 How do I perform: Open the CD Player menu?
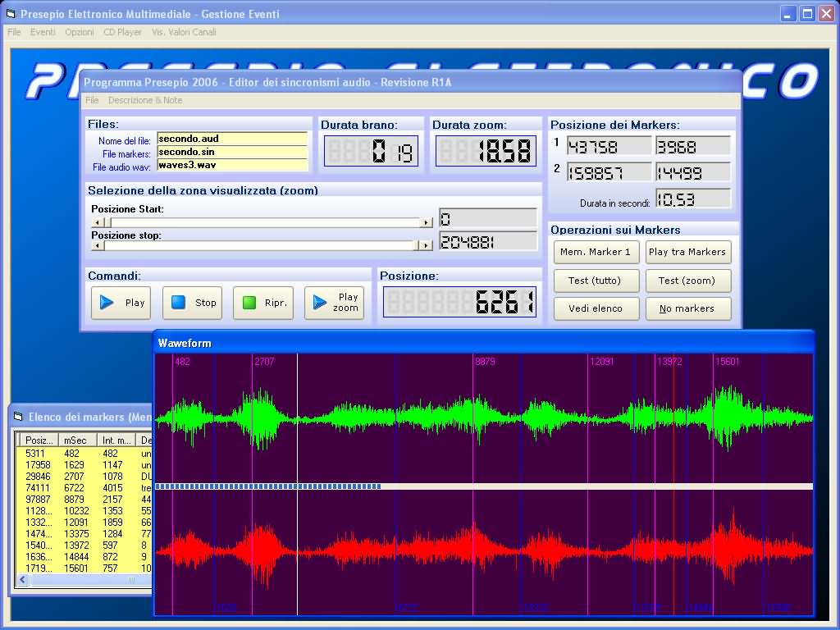pos(122,32)
